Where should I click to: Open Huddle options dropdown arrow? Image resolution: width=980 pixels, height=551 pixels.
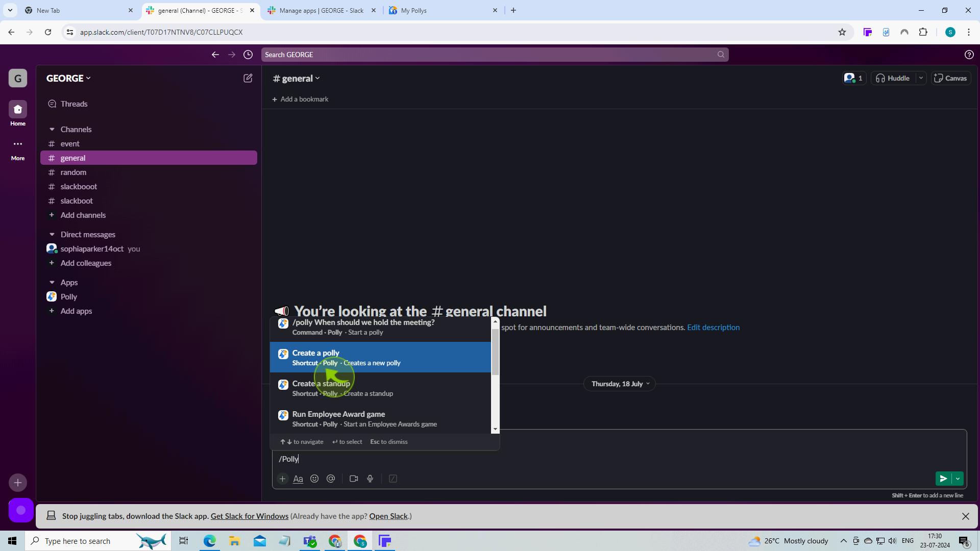pyautogui.click(x=921, y=78)
